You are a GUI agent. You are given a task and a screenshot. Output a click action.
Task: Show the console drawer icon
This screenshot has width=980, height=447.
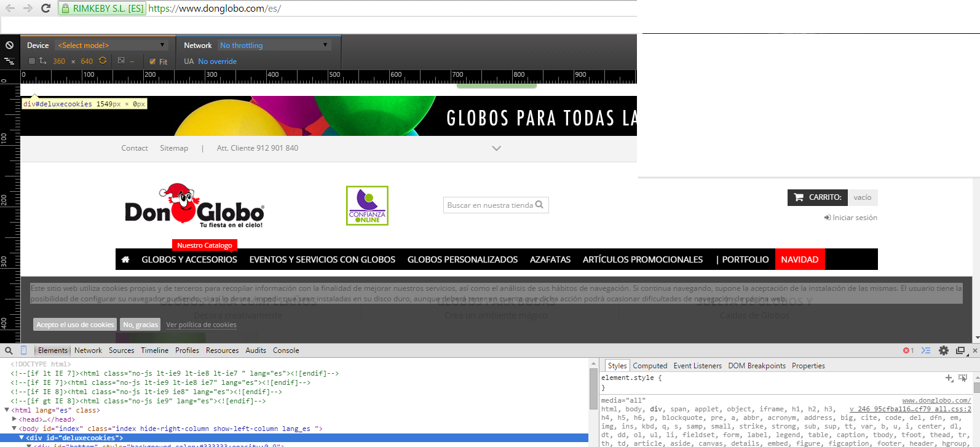pos(926,350)
